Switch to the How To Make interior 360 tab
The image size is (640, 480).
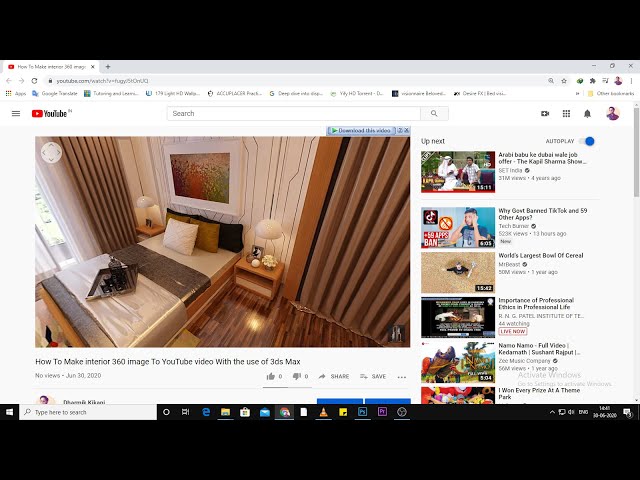pyautogui.click(x=50, y=67)
